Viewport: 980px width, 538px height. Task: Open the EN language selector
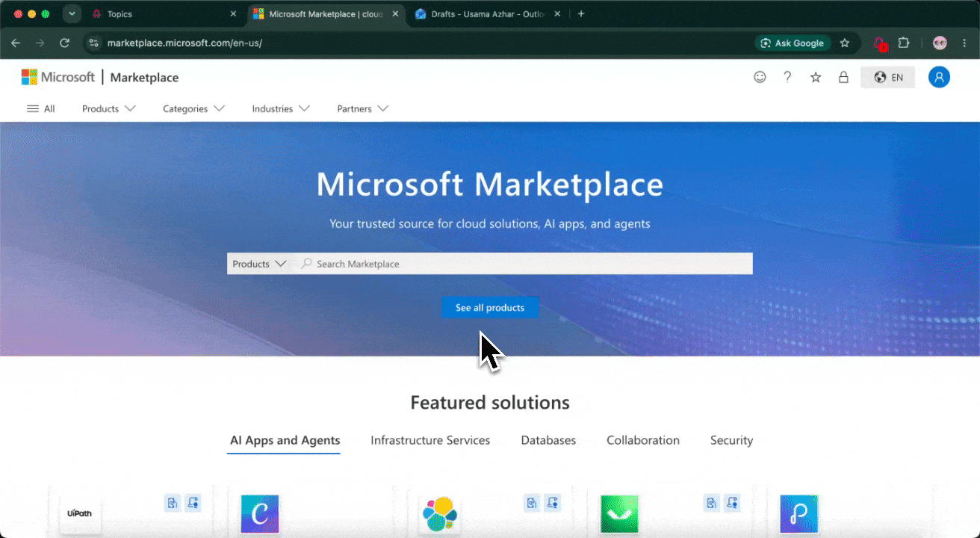click(x=887, y=77)
